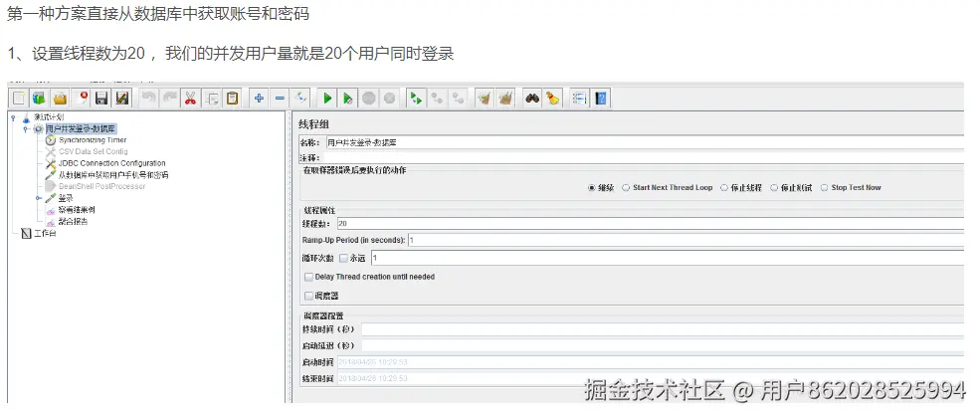Click the Ramp-Up Period input field
This screenshot has width=980, height=417.
[x=686, y=240]
